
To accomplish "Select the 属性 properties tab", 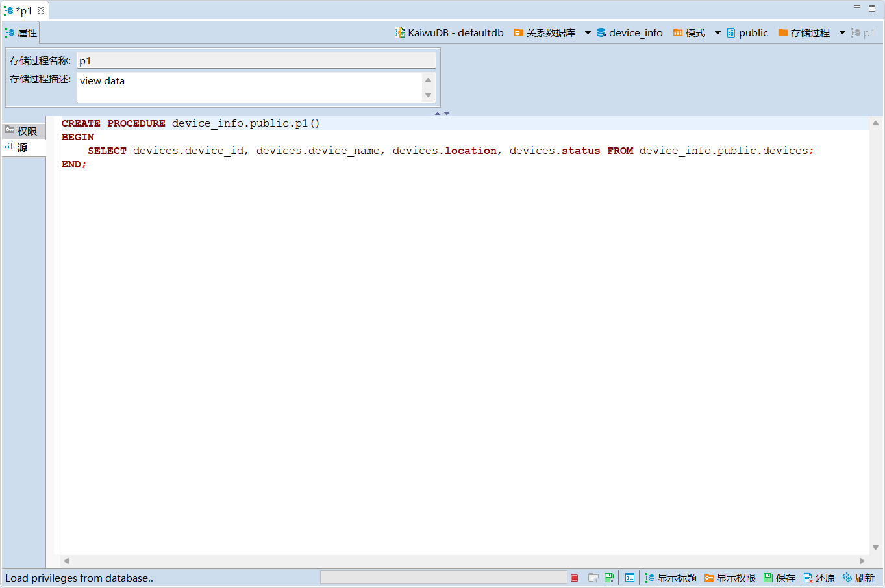I will [21, 32].
